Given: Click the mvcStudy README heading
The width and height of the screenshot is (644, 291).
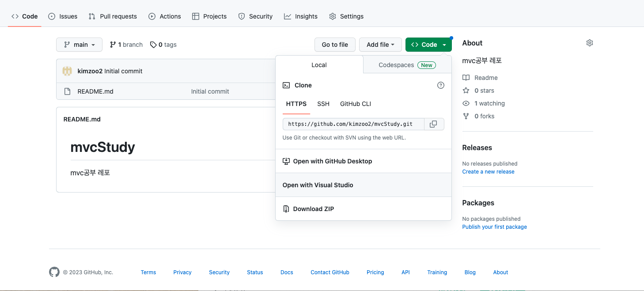Looking at the screenshot, I should click(x=103, y=147).
